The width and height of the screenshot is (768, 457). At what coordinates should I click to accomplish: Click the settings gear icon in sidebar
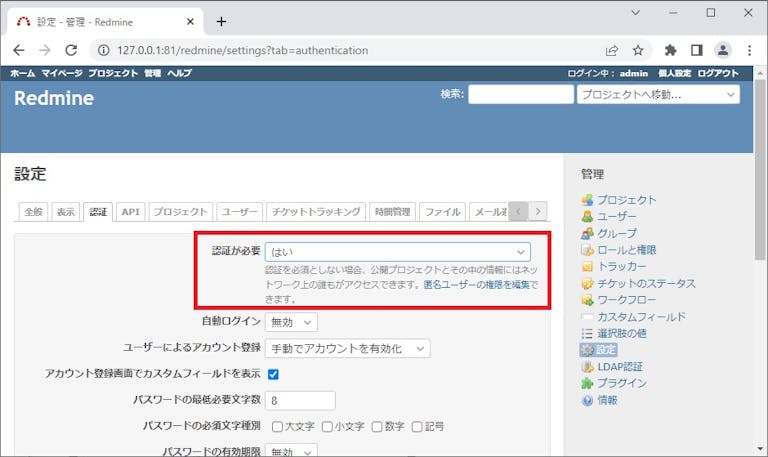(587, 350)
